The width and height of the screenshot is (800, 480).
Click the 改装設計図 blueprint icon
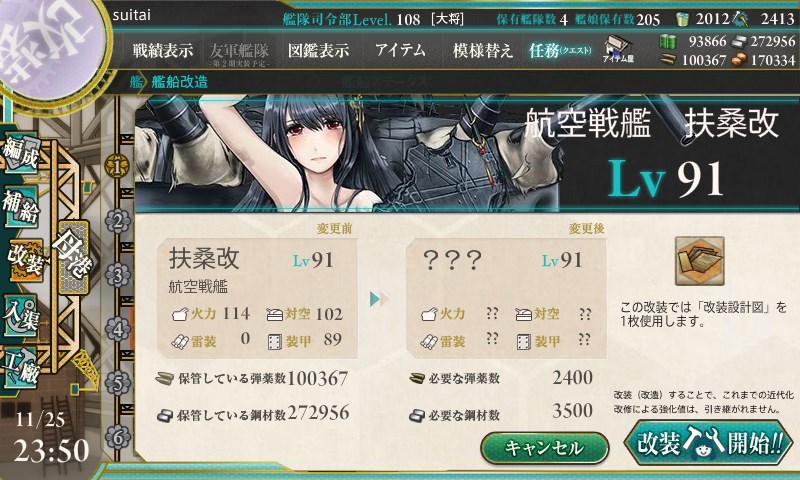[x=699, y=261]
